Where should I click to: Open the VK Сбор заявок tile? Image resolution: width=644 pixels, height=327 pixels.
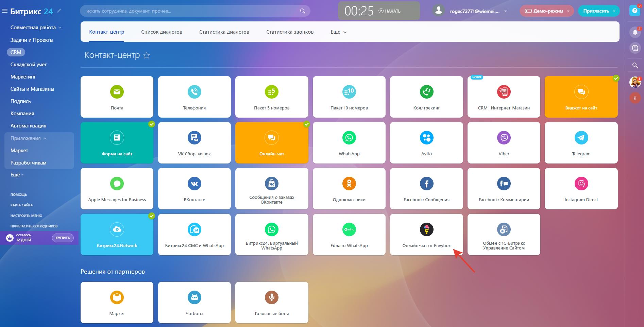(194, 143)
